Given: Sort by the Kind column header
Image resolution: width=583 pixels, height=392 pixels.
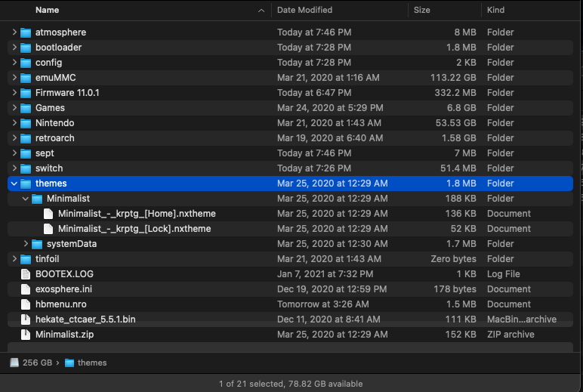Looking at the screenshot, I should [495, 10].
